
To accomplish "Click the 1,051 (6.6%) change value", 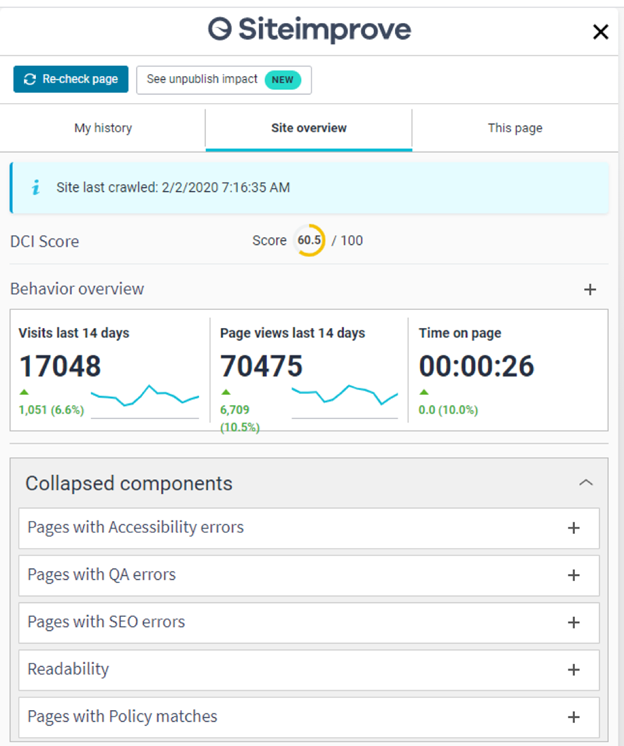I will [51, 410].
